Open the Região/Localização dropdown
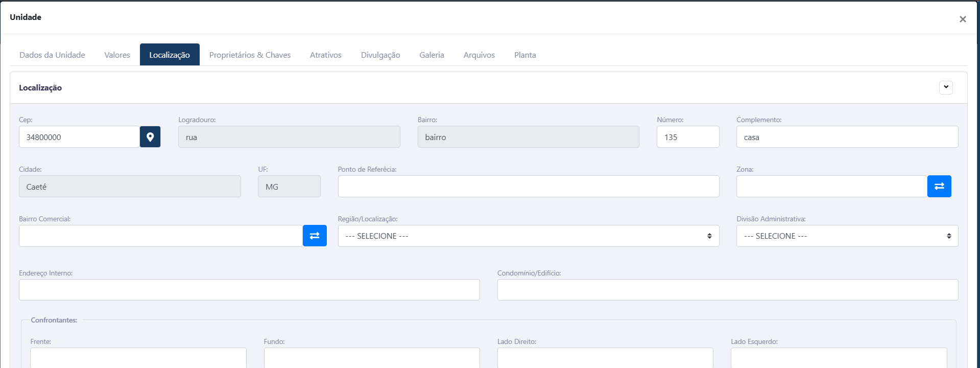The width and height of the screenshot is (980, 368). coord(528,236)
